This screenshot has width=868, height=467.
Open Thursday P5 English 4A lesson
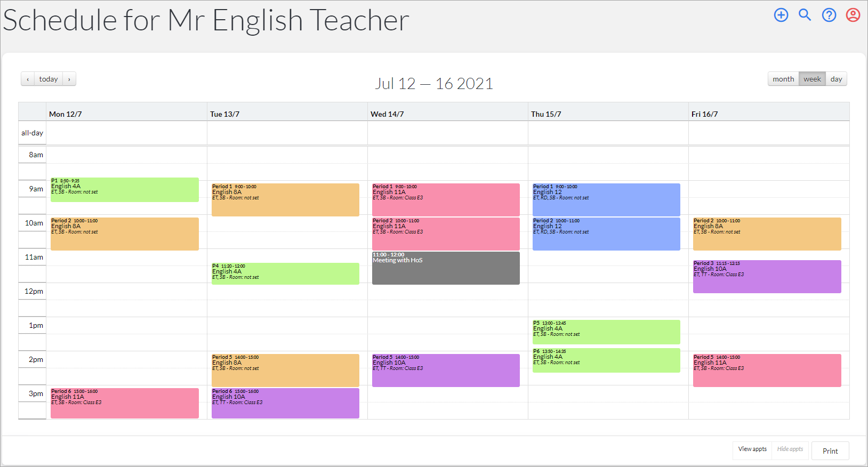coord(606,332)
